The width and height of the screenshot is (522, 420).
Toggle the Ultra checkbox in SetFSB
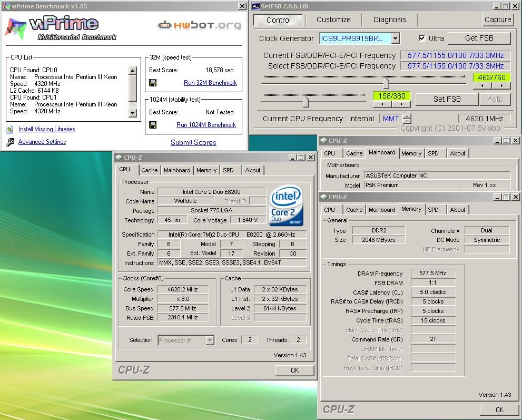tap(422, 38)
